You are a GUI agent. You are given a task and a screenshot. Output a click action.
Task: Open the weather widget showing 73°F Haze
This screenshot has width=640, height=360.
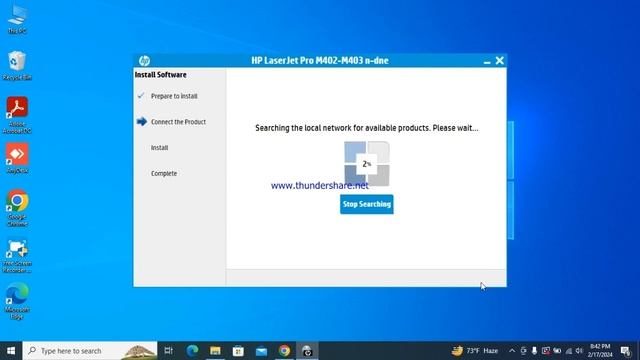coord(474,351)
